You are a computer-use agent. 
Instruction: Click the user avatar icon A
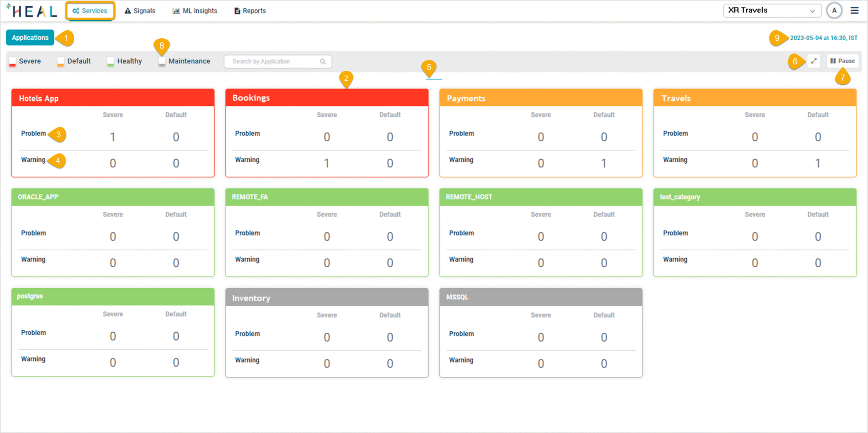(834, 11)
